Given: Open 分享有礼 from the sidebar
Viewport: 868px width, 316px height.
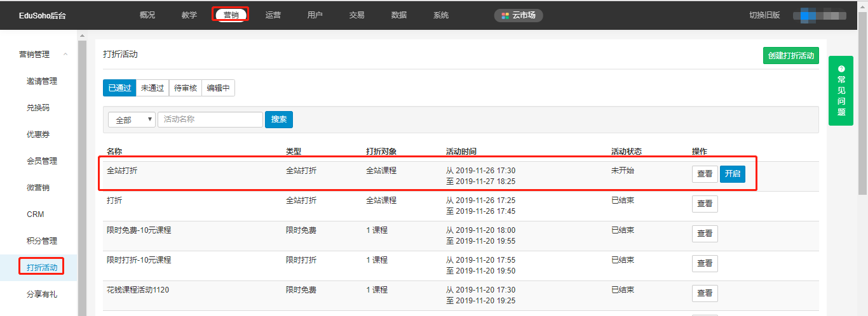Looking at the screenshot, I should (42, 294).
